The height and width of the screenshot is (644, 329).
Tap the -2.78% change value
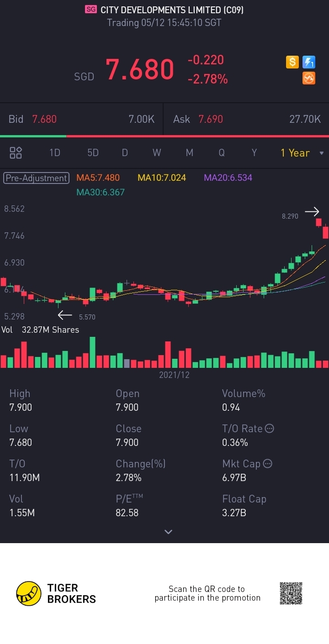point(207,79)
